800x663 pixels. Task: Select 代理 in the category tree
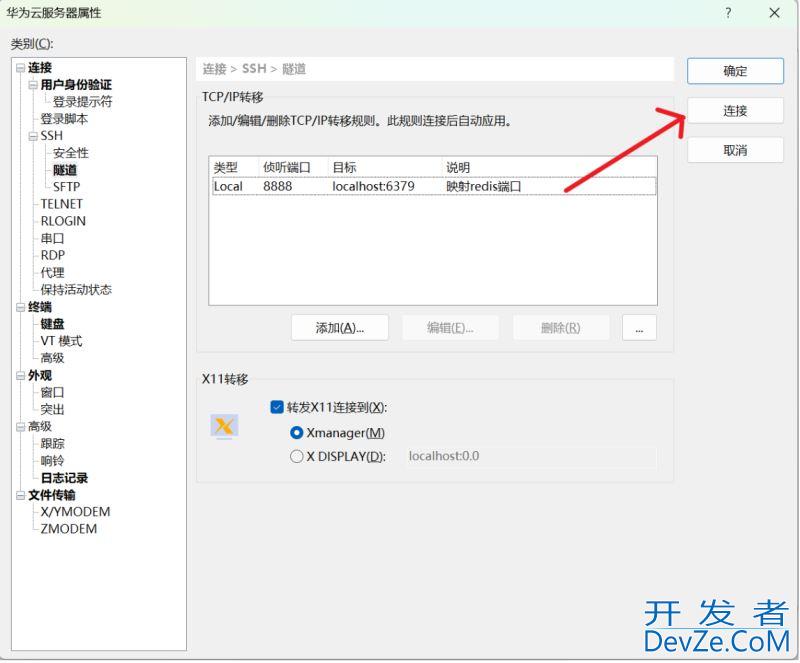point(52,273)
